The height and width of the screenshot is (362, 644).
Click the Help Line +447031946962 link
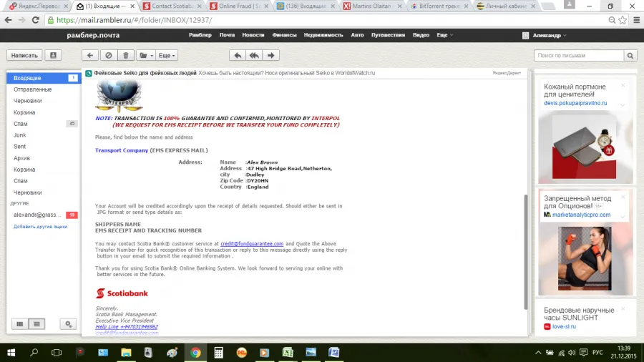click(127, 327)
